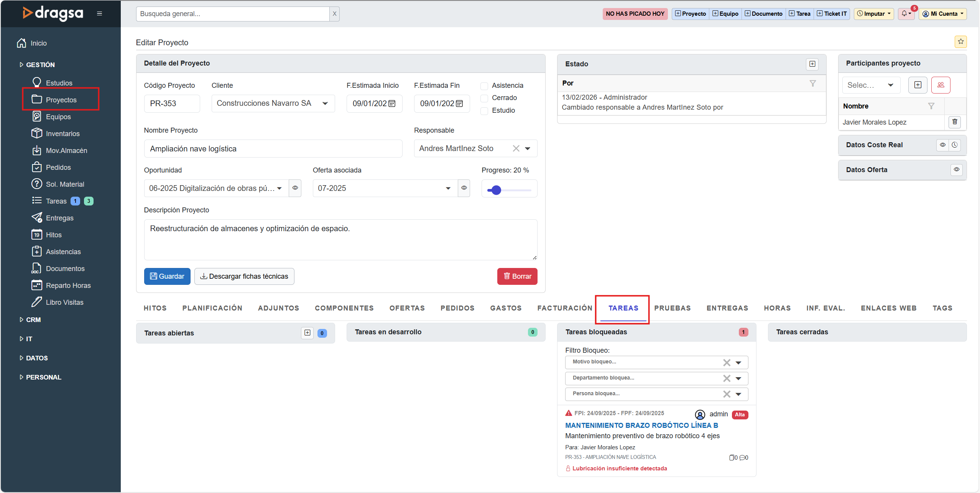Enable the Asistencia checkbox

click(485, 86)
